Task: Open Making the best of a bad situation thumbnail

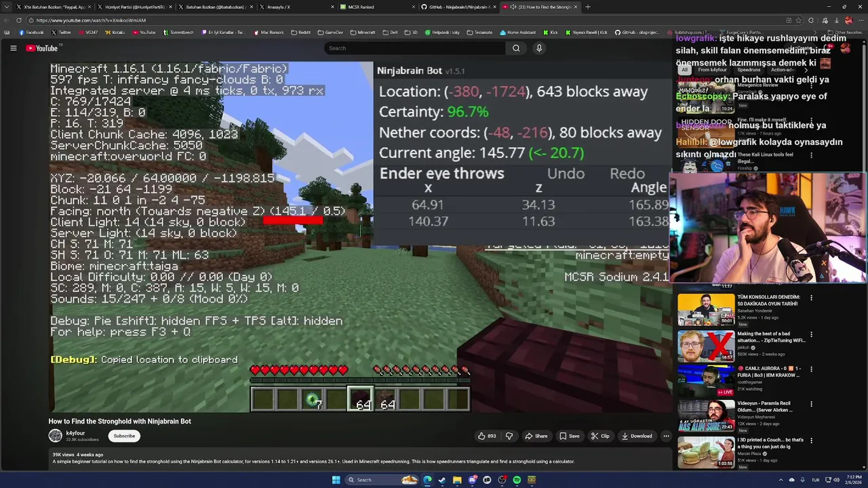Action: [705, 346]
